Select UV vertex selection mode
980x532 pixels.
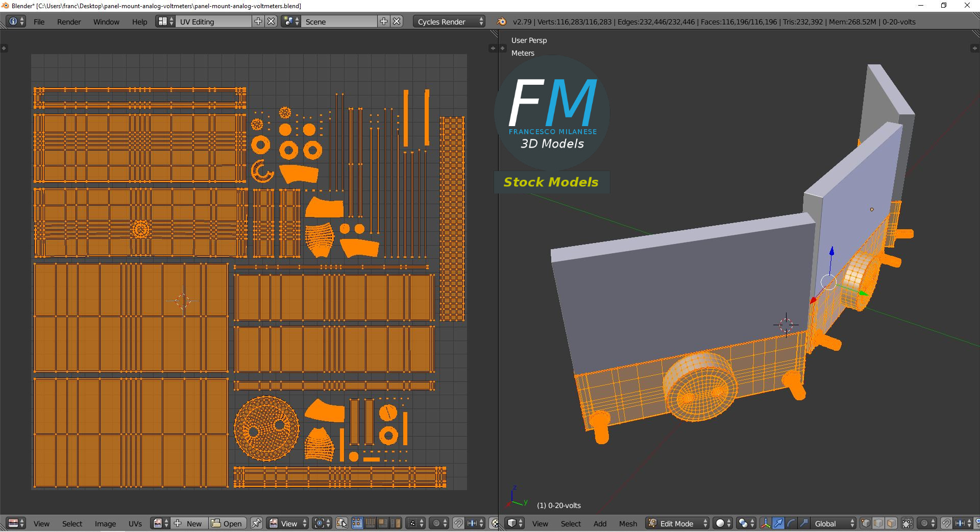(x=357, y=523)
